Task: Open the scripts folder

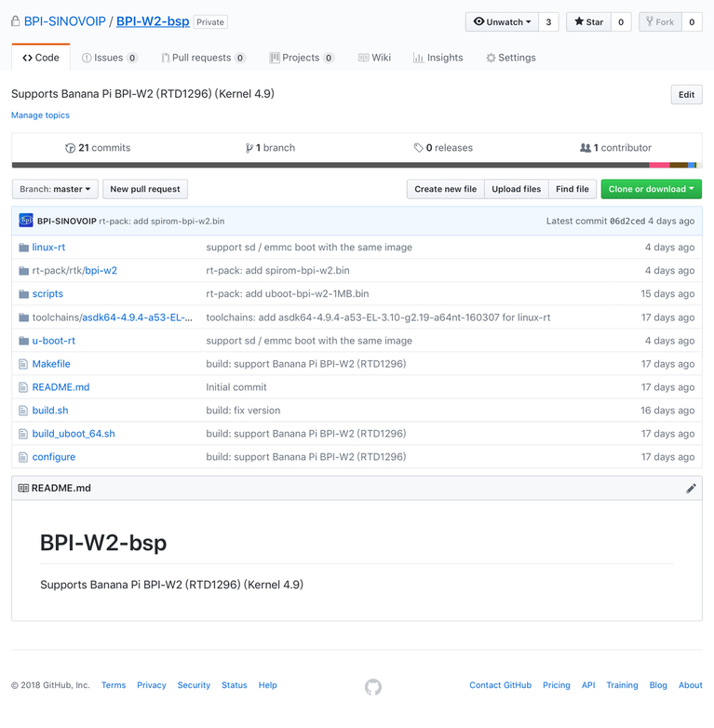Action: (x=47, y=294)
